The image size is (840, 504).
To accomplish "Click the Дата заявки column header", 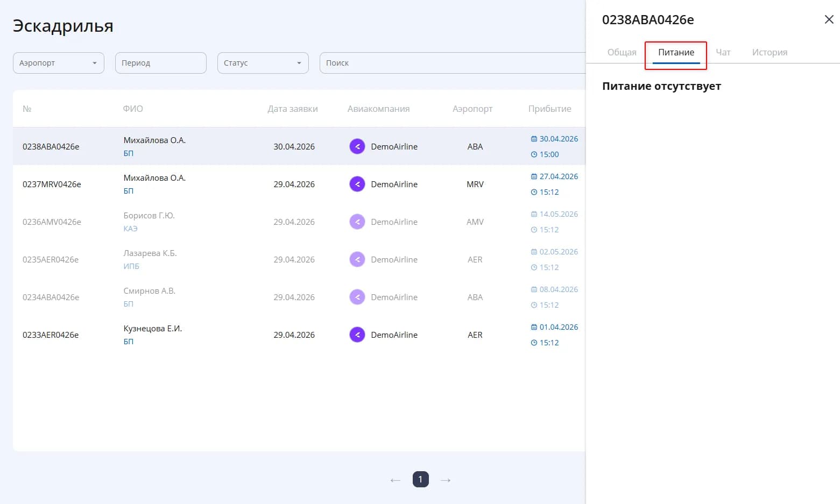I will tap(293, 109).
